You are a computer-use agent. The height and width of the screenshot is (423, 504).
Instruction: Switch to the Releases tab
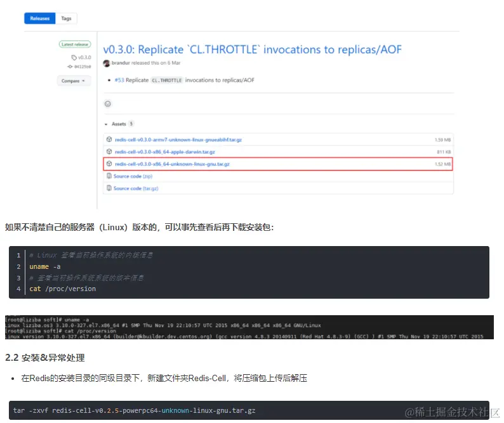39,18
